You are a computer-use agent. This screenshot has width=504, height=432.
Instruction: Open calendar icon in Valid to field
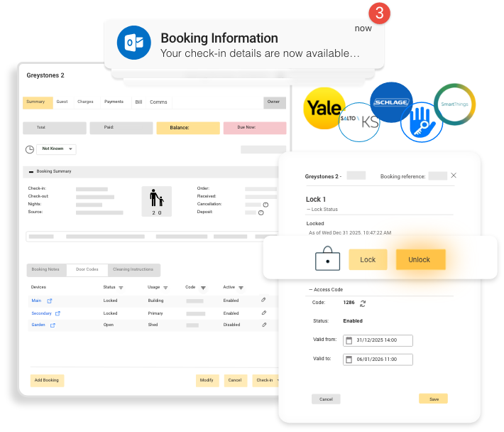click(x=349, y=360)
